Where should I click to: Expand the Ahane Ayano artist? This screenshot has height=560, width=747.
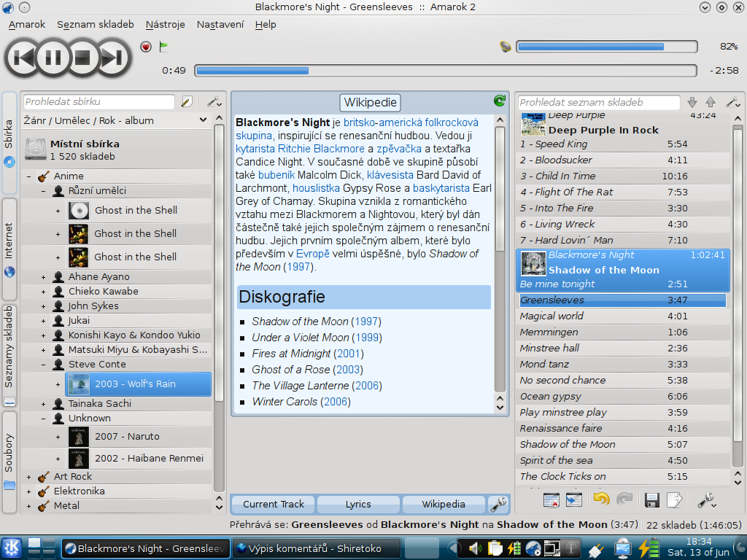(x=43, y=277)
